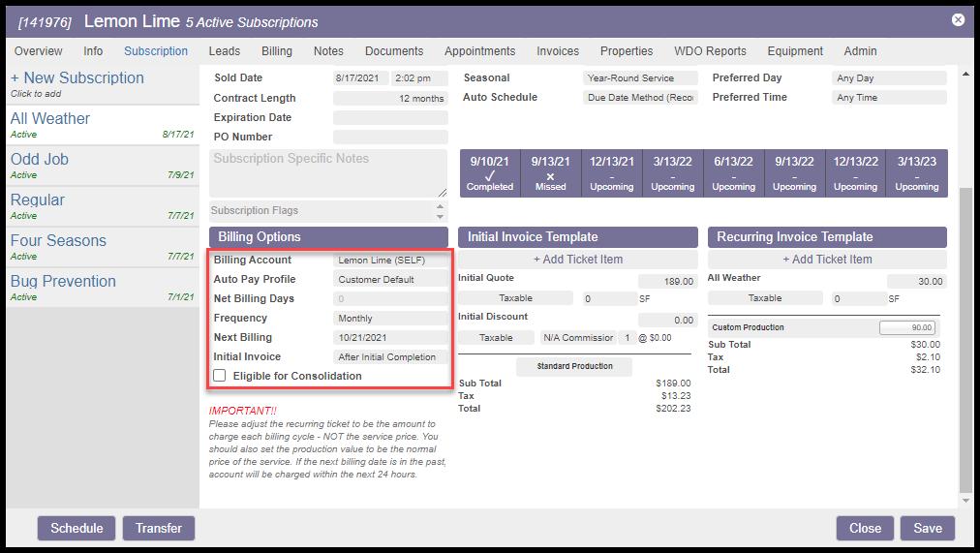Viewport: 980px width, 553px height.
Task: Click the Transfer button
Action: 159,528
